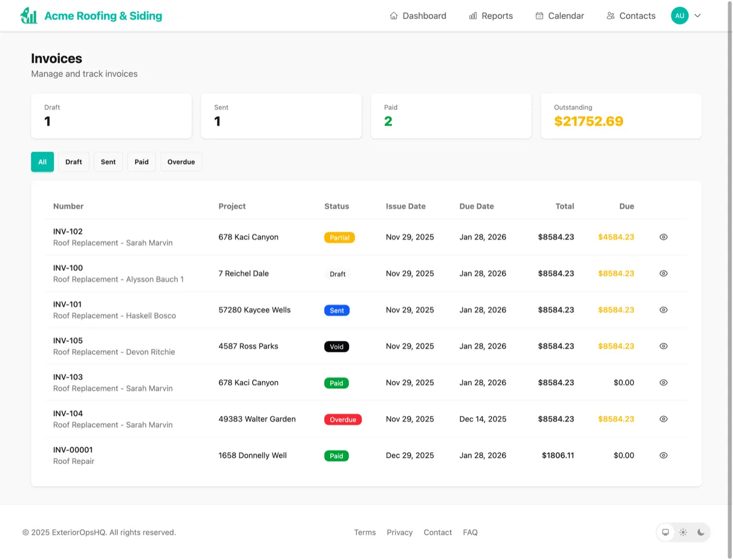Expand the AU account dropdown chevron
This screenshot has height=560, width=733.
tap(697, 16)
